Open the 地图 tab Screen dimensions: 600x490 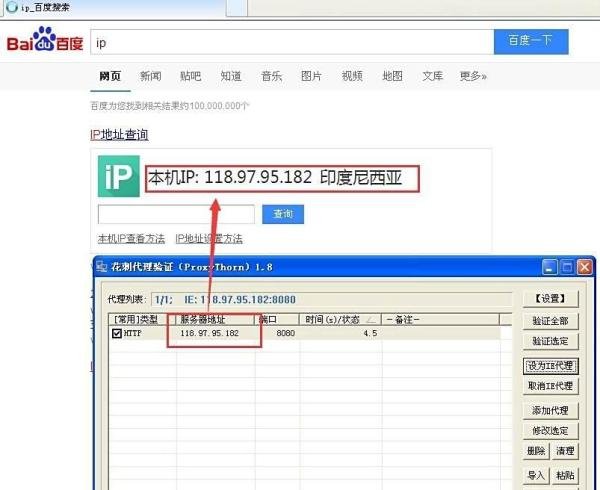(393, 76)
